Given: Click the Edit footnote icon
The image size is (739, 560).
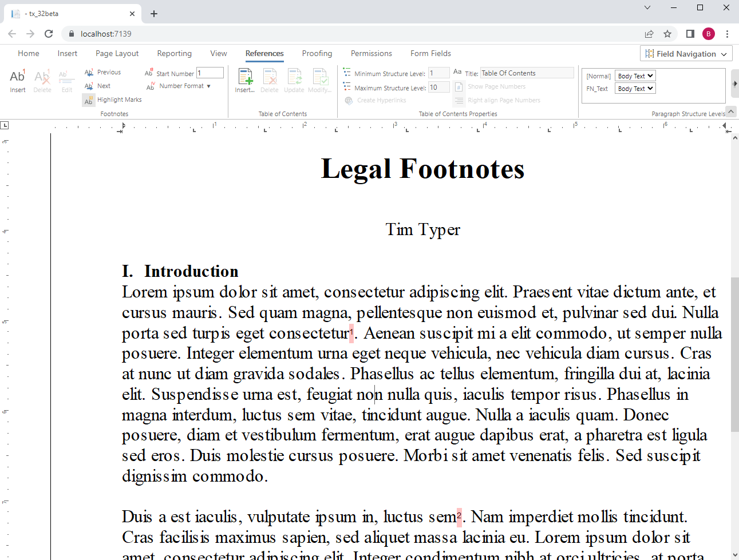Looking at the screenshot, I should 67,81.
